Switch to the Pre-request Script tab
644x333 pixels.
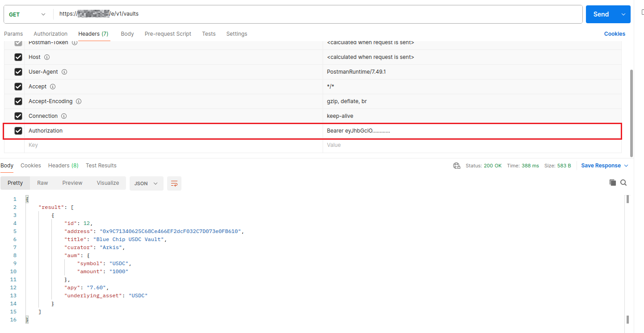pyautogui.click(x=168, y=34)
